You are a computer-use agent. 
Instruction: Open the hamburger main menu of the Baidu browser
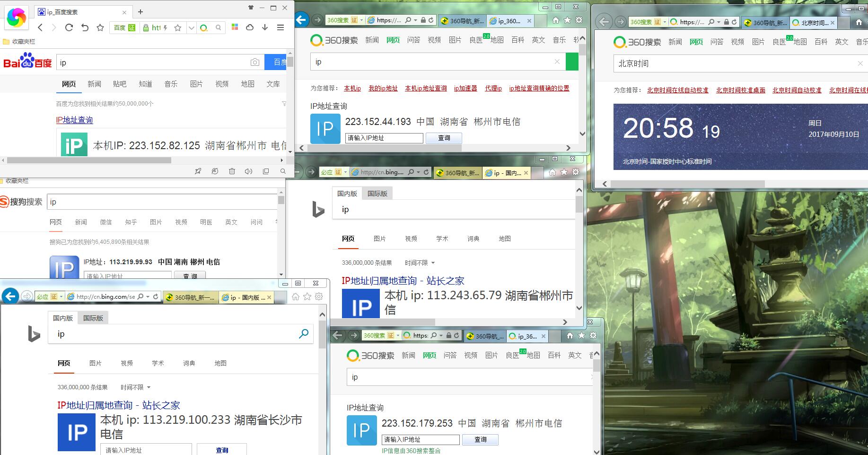[281, 27]
